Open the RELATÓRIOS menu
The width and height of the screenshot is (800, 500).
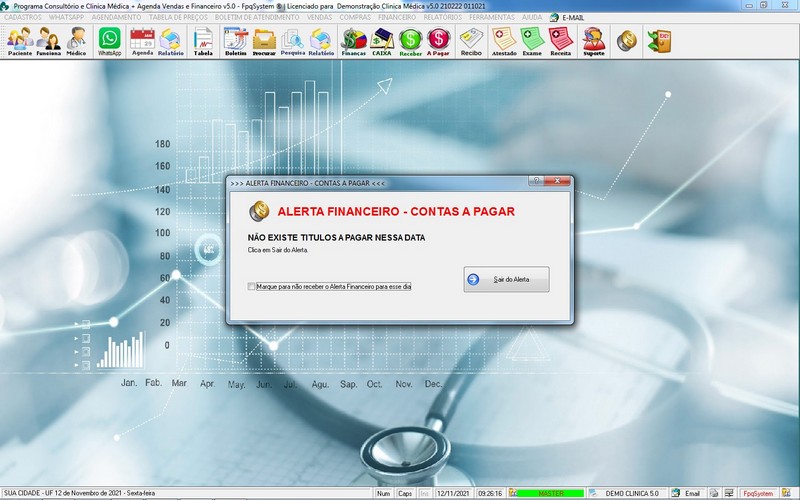tap(442, 17)
